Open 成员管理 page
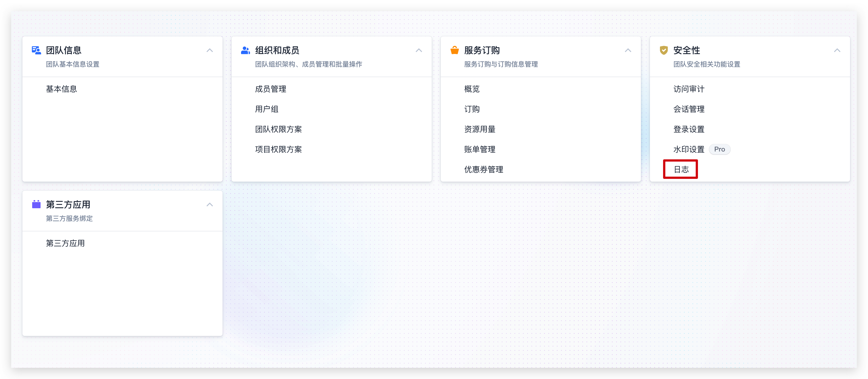The height and width of the screenshot is (379, 868). click(271, 89)
